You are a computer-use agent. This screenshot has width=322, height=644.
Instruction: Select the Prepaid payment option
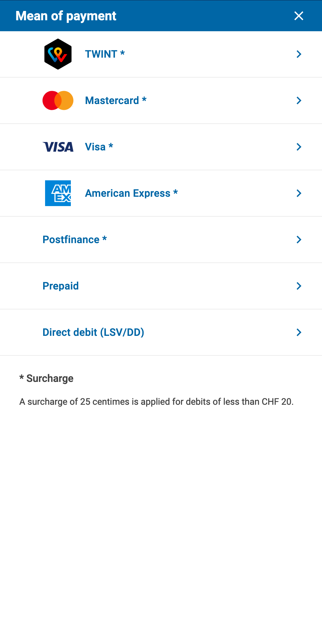[x=61, y=286]
